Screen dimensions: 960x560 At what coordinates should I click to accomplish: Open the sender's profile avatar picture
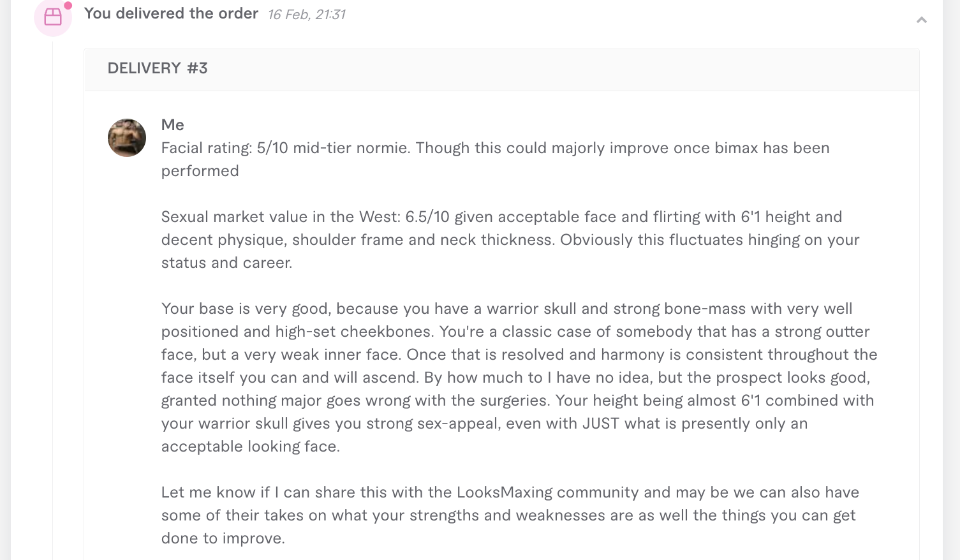click(x=127, y=138)
